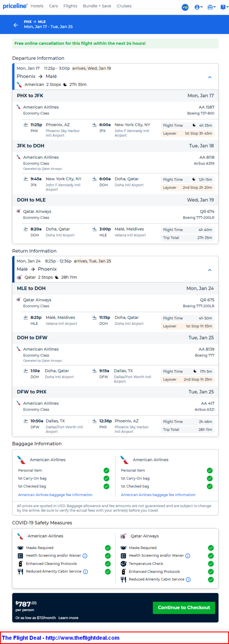
Task: Open the Hotels menu item
Action: [x=37, y=6]
